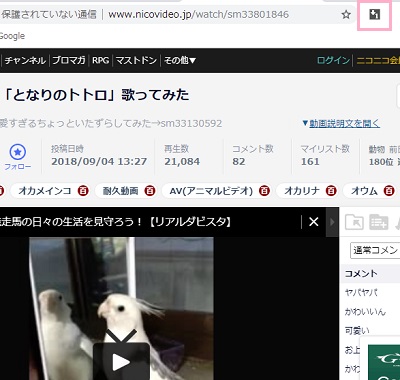Collapse the comment panel using the arrow

332,222
